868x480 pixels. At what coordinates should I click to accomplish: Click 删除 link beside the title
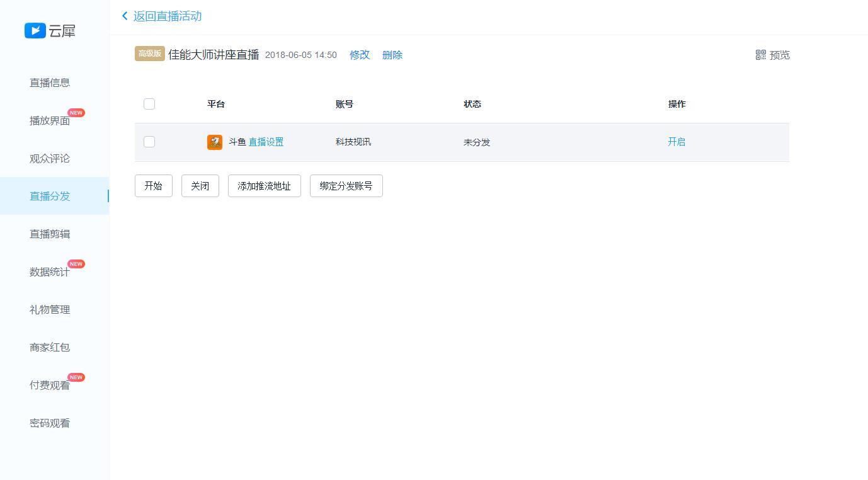pos(392,55)
